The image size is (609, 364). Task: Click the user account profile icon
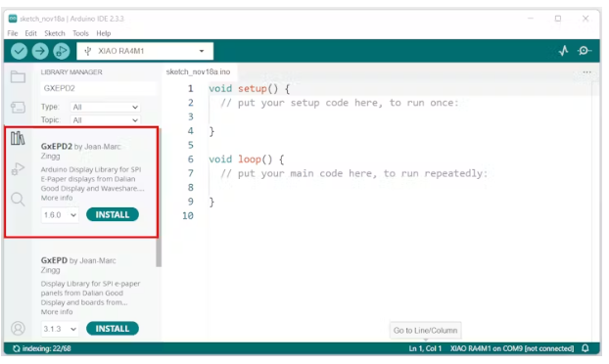[18, 329]
